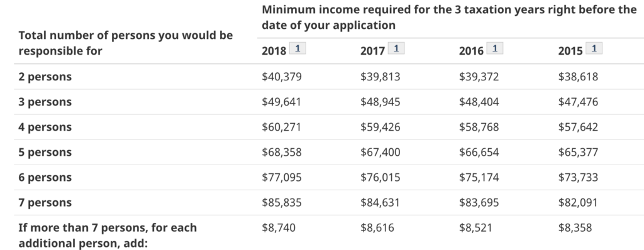Open footnote 1 link beside 2018
Viewport: 644px width, 250px height.
[297, 48]
